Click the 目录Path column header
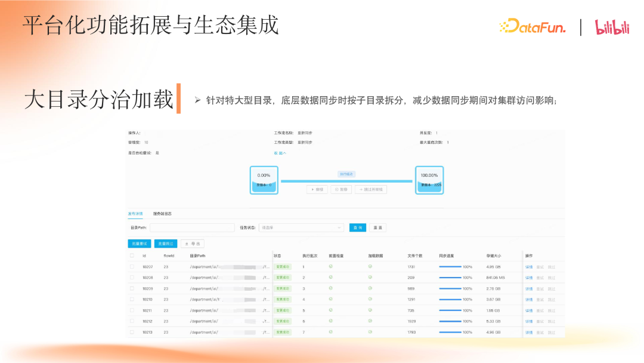The width and height of the screenshot is (644, 363). click(x=197, y=256)
